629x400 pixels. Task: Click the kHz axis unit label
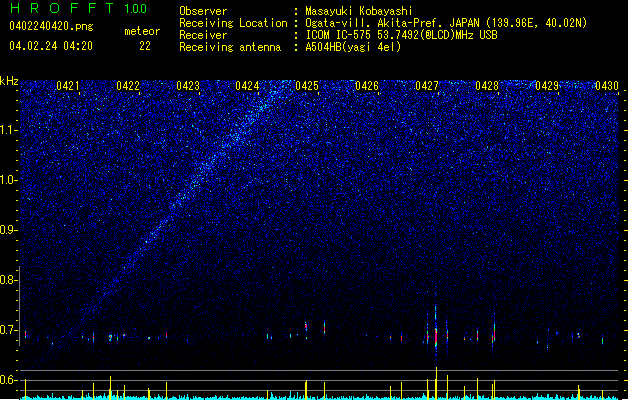click(9, 81)
